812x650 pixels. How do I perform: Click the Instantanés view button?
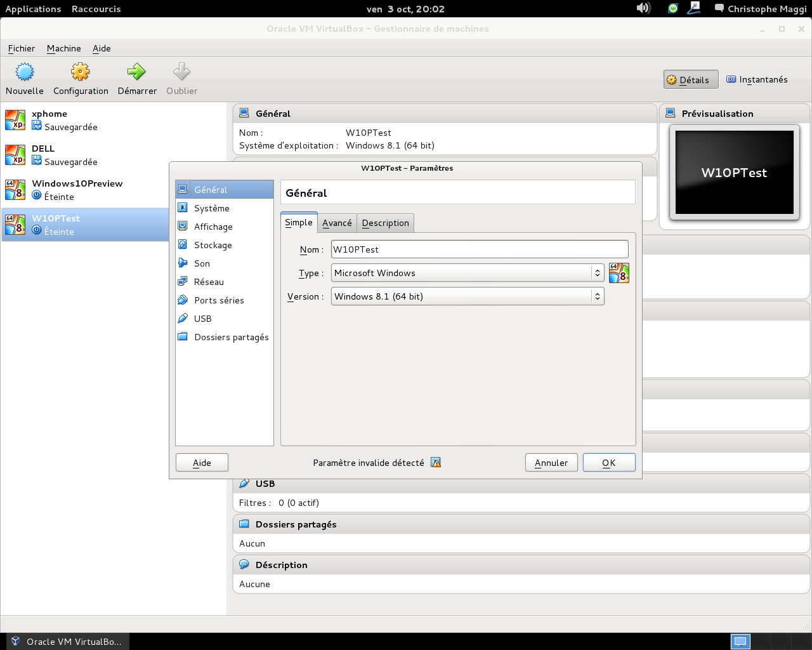click(757, 79)
